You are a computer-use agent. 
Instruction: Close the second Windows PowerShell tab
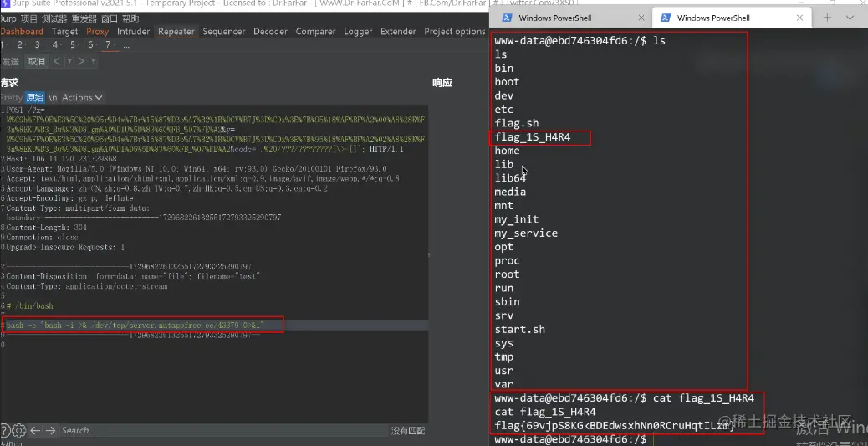tap(799, 18)
